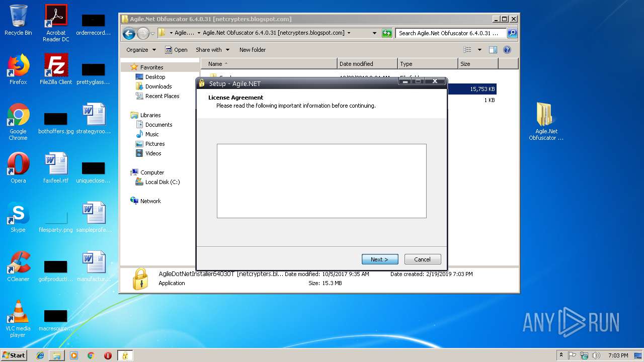Launch Acrobat Reader DC from desktop

(56, 23)
